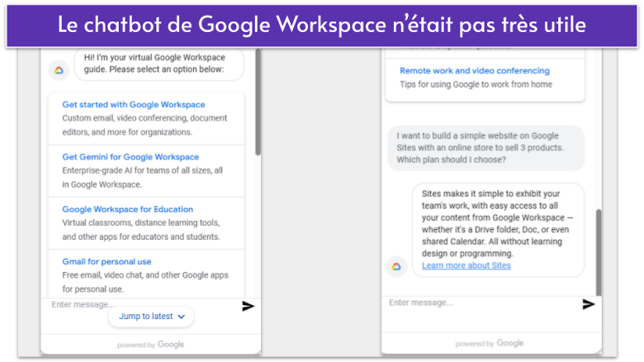This screenshot has width=644, height=362.
Task: Click the 'powered by Google' footer in left chat
Action: [150, 345]
